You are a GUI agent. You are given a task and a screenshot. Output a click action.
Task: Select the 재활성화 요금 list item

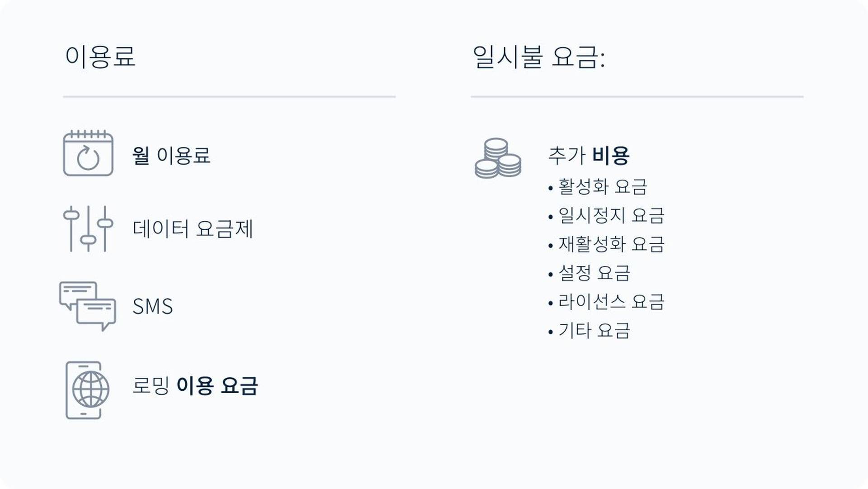click(x=611, y=244)
